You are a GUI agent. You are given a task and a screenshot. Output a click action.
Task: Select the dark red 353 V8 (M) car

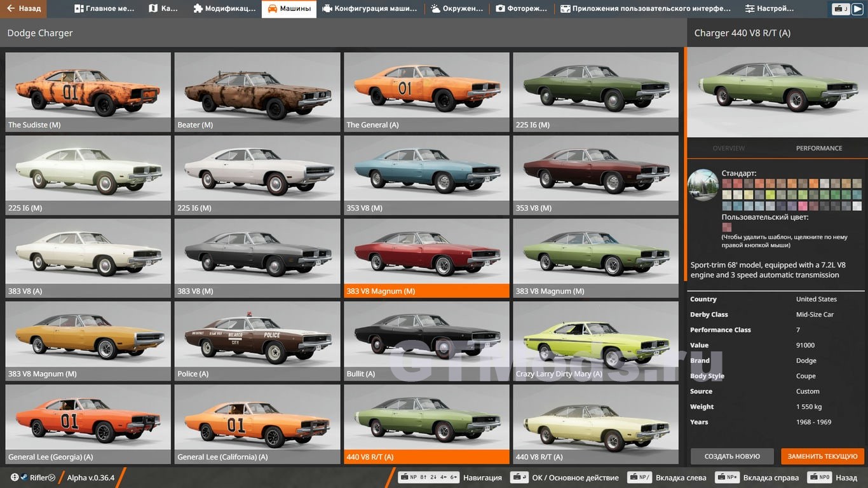coord(596,175)
